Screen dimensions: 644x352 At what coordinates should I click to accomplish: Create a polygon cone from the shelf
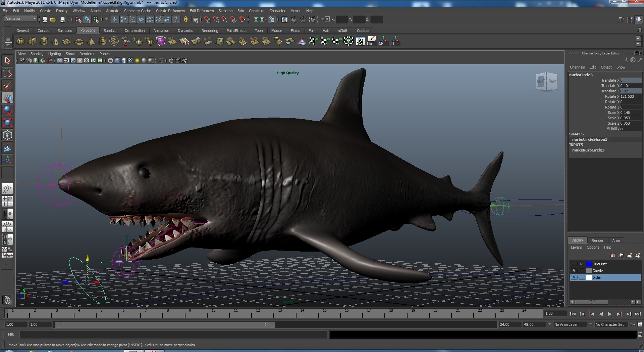tap(55, 41)
